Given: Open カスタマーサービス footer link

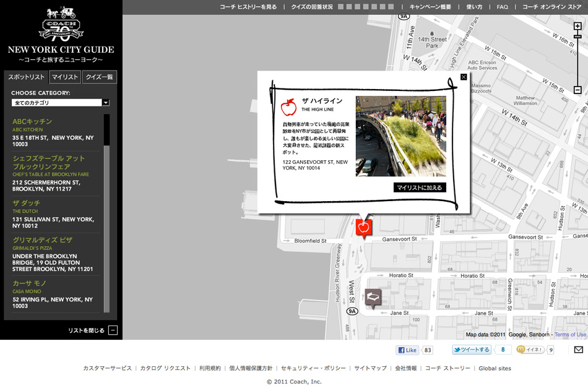Looking at the screenshot, I should [x=107, y=368].
